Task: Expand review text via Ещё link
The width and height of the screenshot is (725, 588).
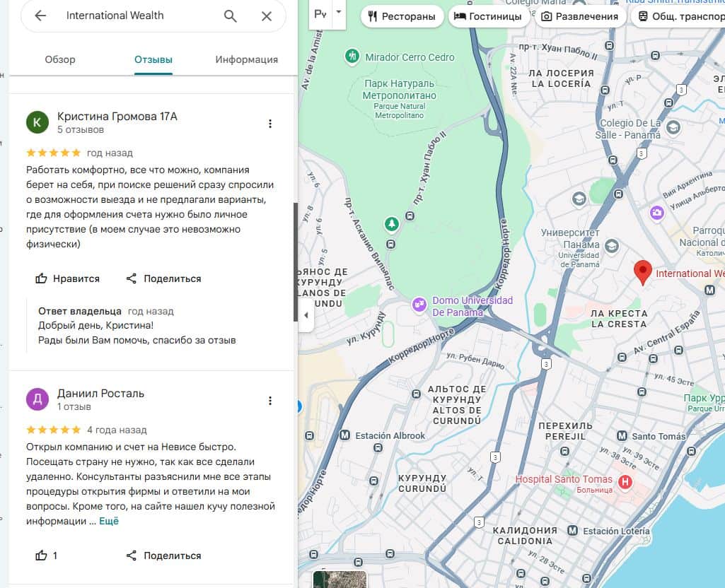Action: pos(109,521)
